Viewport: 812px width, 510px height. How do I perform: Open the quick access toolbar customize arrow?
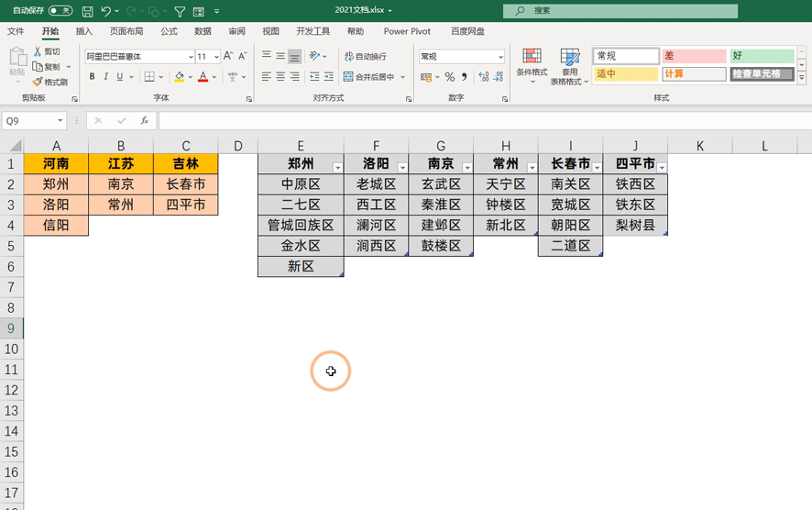[x=216, y=11]
